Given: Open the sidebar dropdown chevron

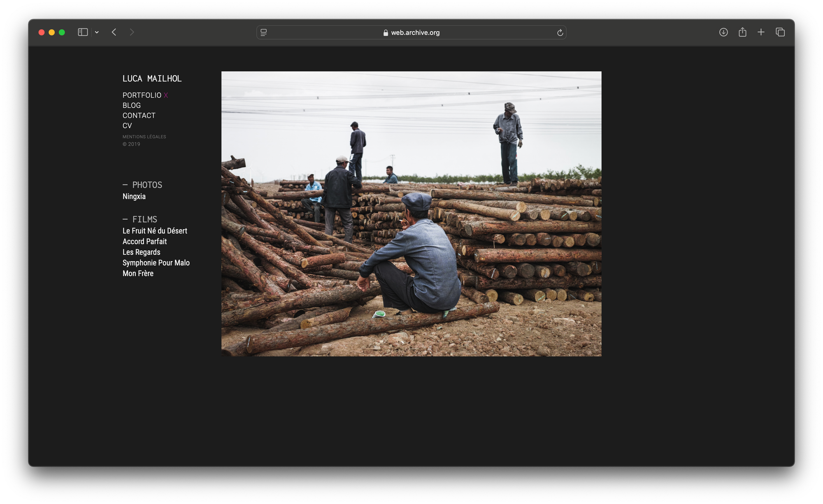Looking at the screenshot, I should [x=97, y=32].
